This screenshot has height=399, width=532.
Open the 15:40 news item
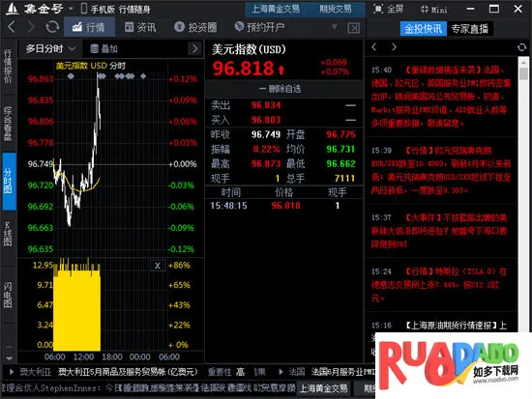pos(441,97)
